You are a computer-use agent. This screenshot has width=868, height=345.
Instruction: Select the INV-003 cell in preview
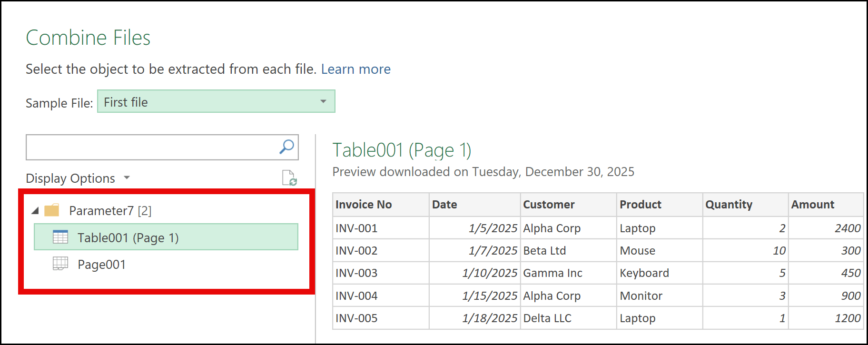pyautogui.click(x=356, y=273)
